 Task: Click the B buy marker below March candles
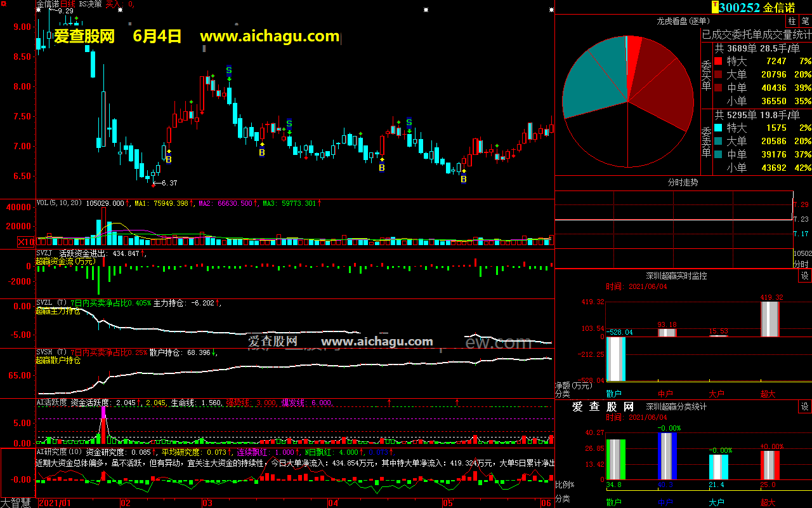tap(262, 152)
